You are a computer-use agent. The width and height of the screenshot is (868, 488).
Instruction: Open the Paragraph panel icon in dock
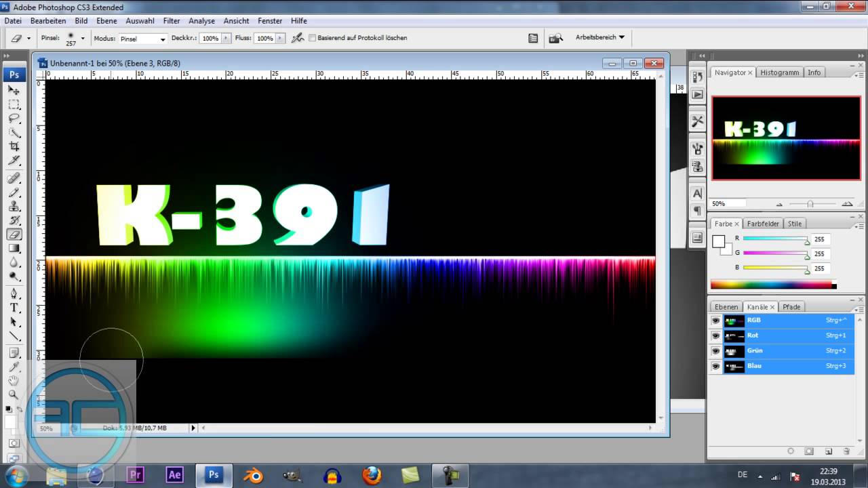click(697, 211)
